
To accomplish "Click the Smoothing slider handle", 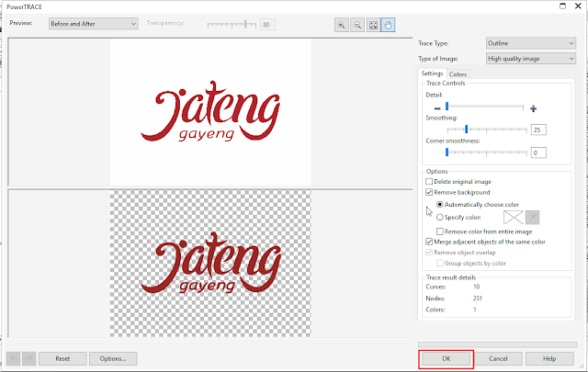I will (466, 130).
